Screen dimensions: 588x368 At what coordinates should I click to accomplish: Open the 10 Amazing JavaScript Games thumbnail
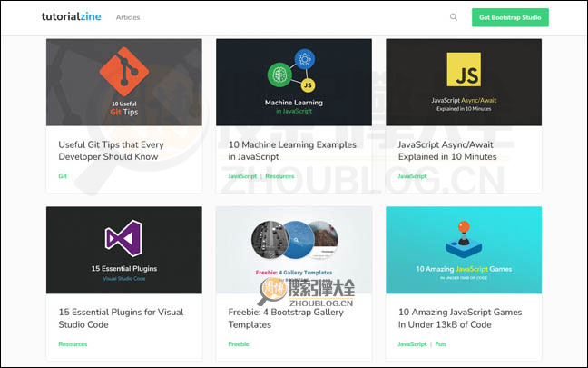(463, 250)
